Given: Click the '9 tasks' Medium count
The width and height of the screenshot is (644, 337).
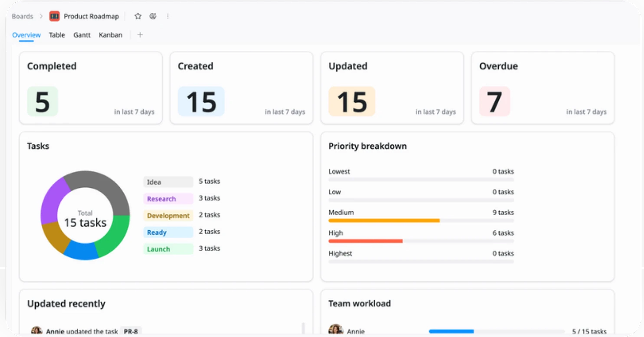Looking at the screenshot, I should [503, 212].
